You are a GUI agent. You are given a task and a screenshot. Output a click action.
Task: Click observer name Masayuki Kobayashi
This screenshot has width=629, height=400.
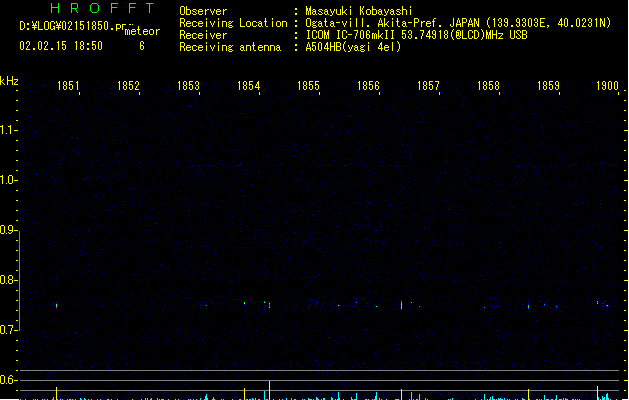(x=359, y=11)
